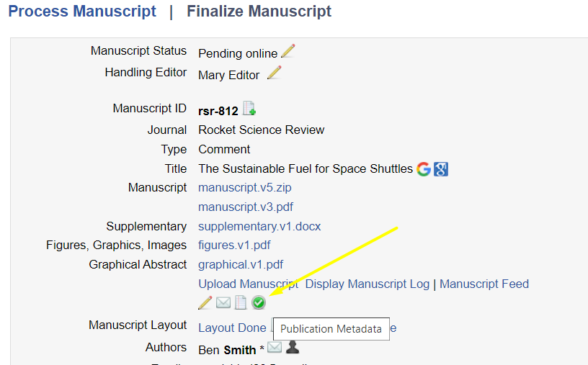Edit the Manuscript Status pencil icon

(x=288, y=52)
